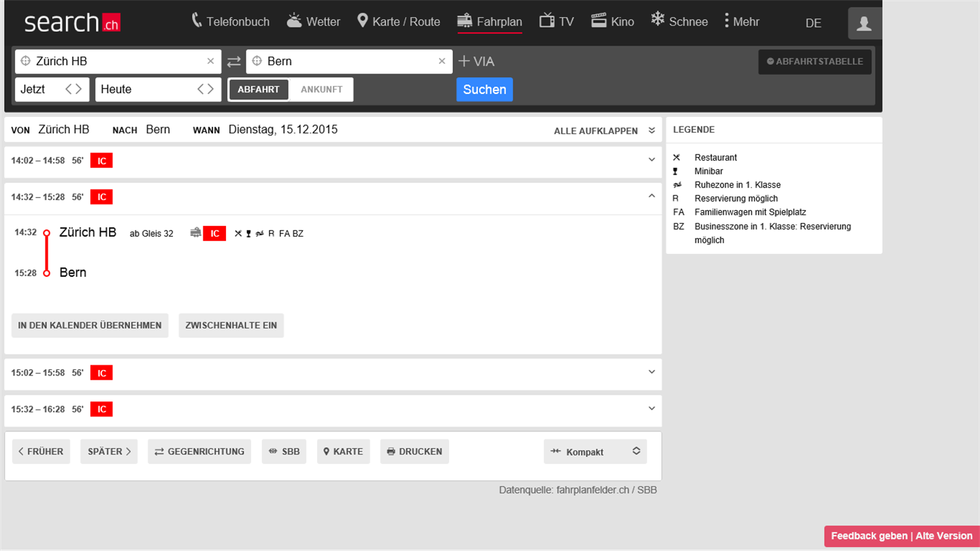The width and height of the screenshot is (980, 551).
Task: Select ABFAHRT time mode
Action: click(x=259, y=89)
